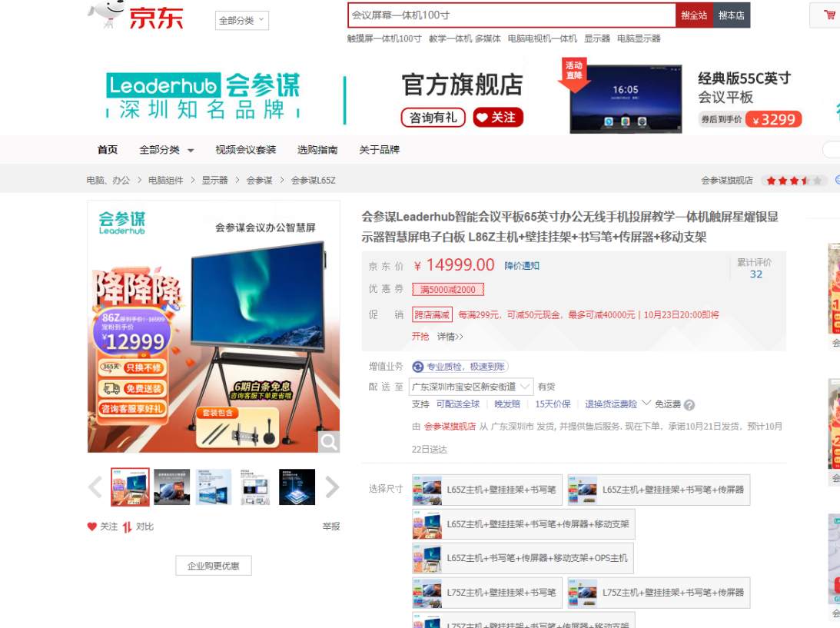Click breadcrumb 电脑组件
The image size is (840, 628).
[165, 181]
